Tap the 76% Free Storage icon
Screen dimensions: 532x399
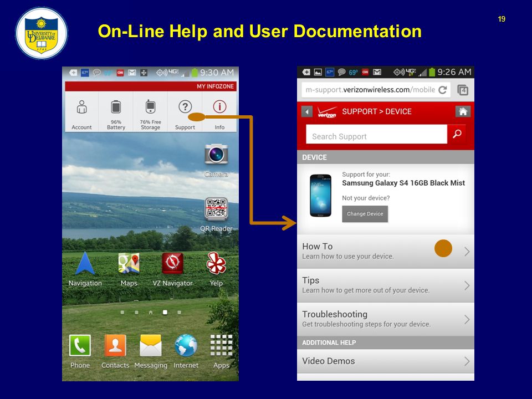point(150,107)
